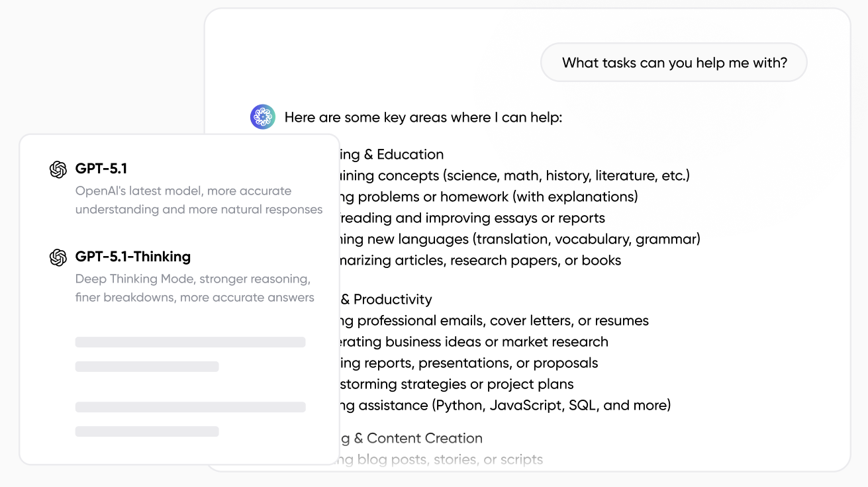Click the "problems or homework" line
Screen dimensions: 868x487
489,197
